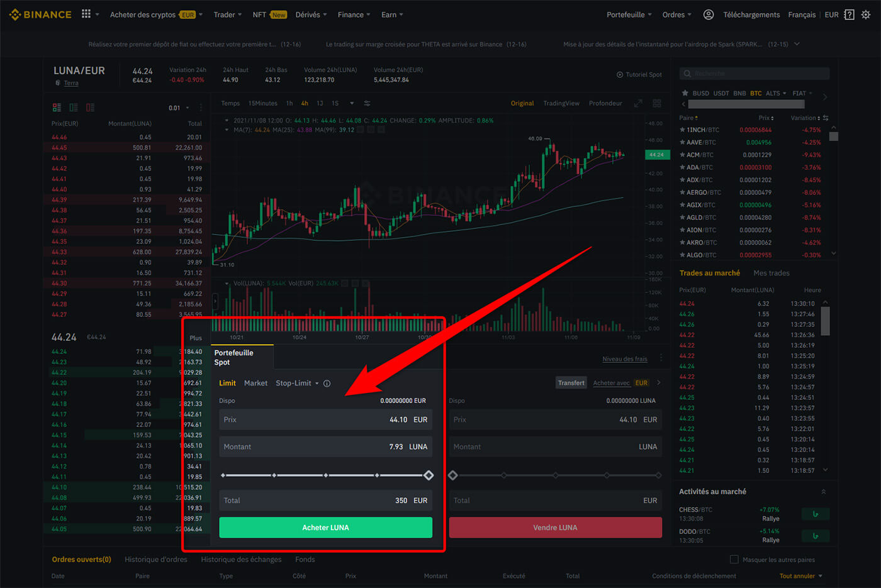Viewport: 881px width, 588px height.
Task: Click Plus under the order book
Action: point(196,338)
